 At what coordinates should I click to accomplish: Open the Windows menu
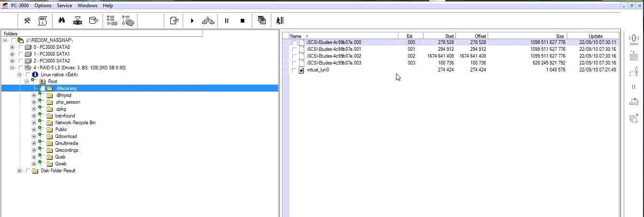coord(87,5)
